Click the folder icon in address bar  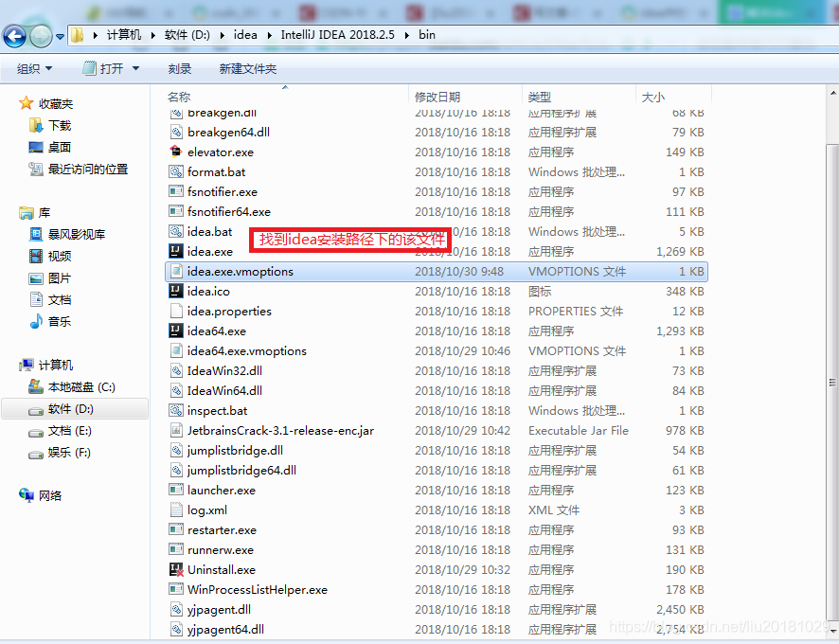(x=78, y=35)
